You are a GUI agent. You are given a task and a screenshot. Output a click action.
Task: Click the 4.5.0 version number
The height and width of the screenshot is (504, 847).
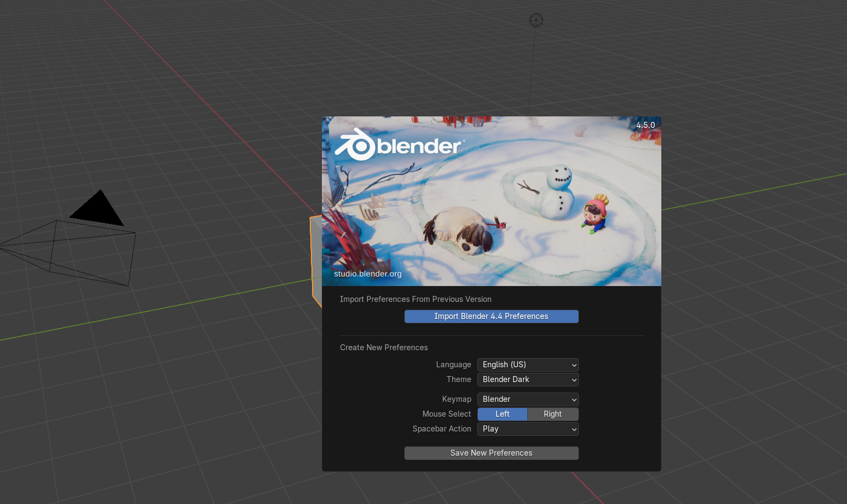click(x=645, y=125)
